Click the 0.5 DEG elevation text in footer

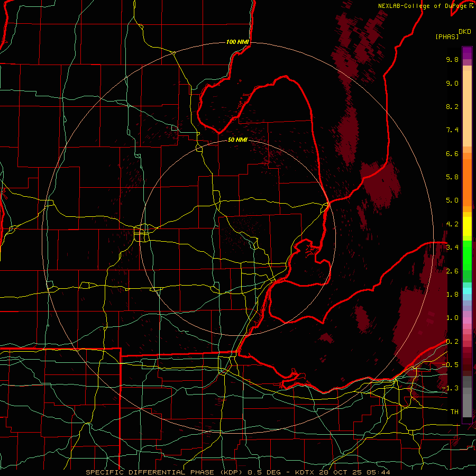point(263,472)
